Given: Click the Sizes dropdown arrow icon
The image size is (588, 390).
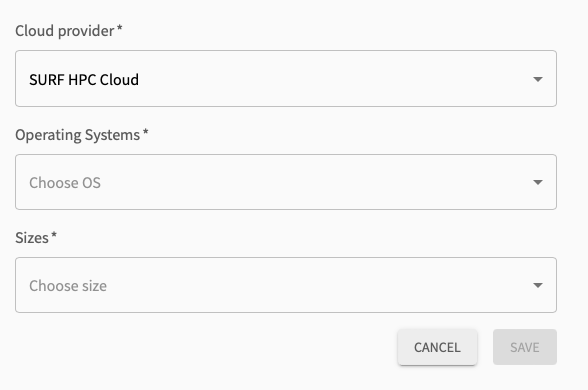Looking at the screenshot, I should (538, 285).
